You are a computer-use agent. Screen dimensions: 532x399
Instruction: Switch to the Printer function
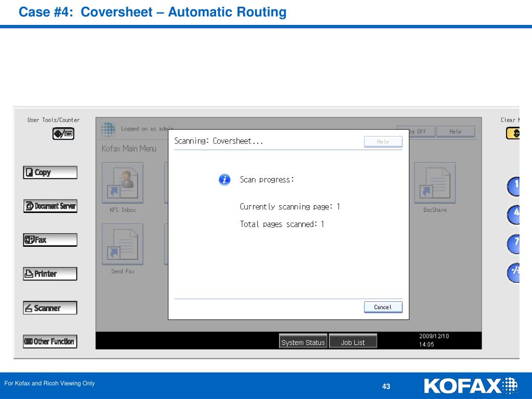point(50,274)
